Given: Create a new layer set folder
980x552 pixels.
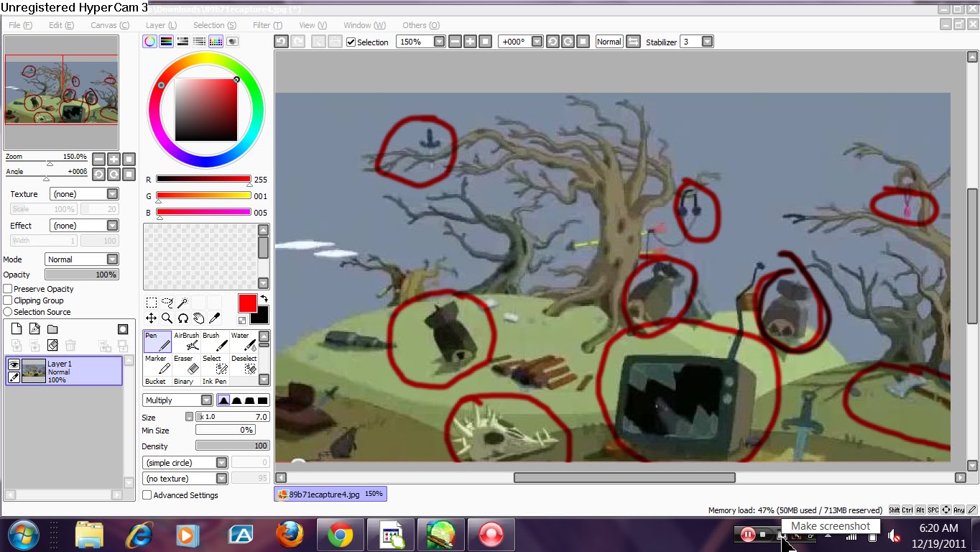Looking at the screenshot, I should pos(52,329).
